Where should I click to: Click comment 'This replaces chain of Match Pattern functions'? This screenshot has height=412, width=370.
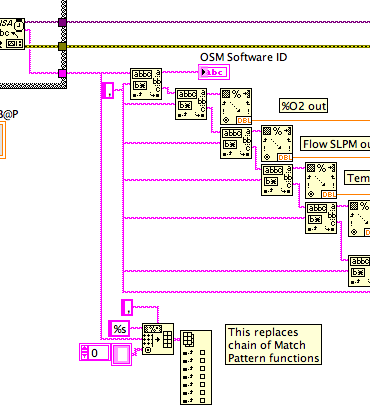point(273,345)
